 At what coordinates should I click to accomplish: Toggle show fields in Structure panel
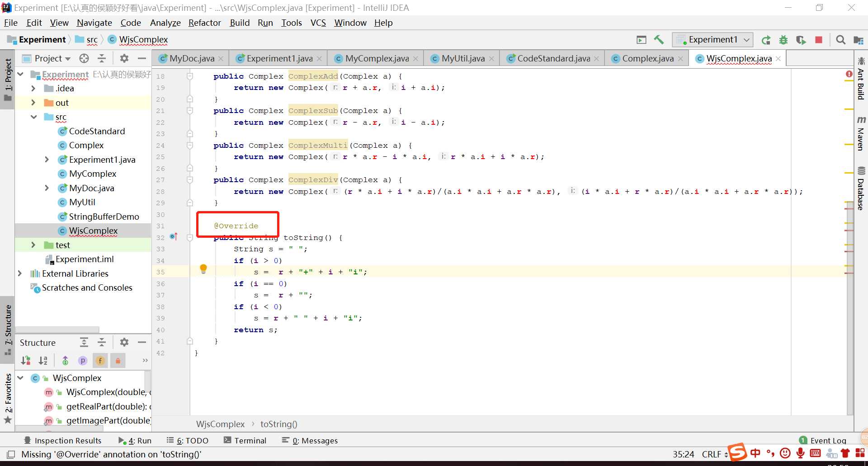pos(100,360)
